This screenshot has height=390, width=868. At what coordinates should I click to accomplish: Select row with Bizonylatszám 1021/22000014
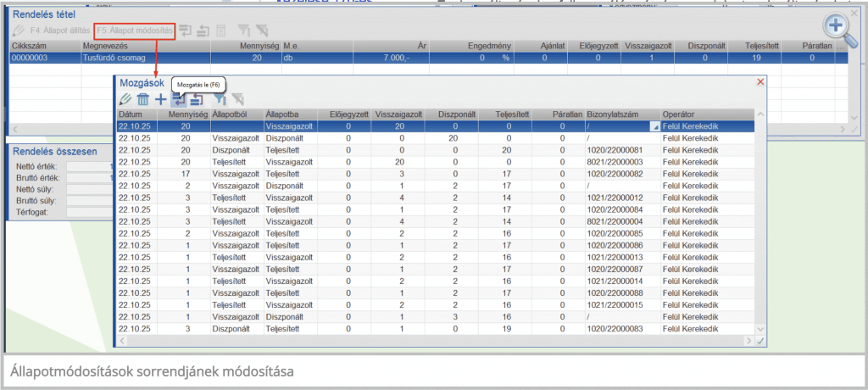(437, 280)
